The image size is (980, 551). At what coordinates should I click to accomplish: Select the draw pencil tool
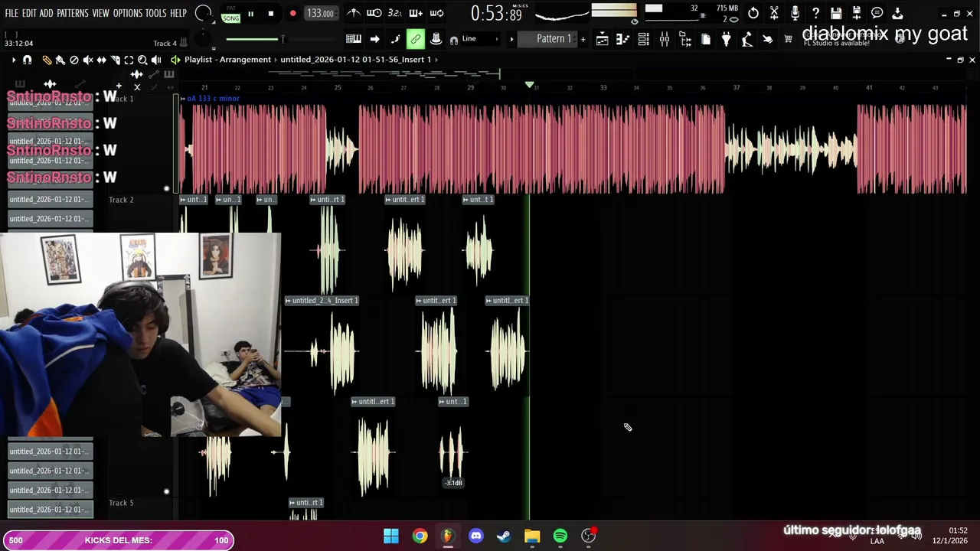[x=47, y=60]
